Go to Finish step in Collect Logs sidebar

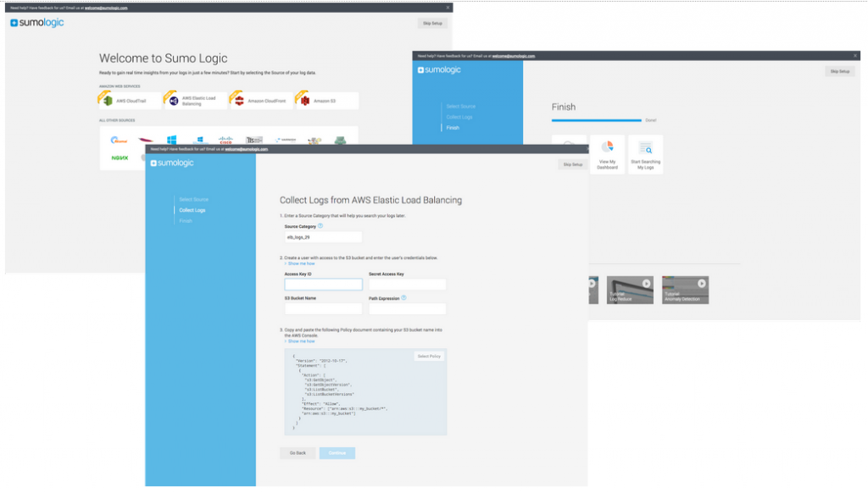coord(186,221)
